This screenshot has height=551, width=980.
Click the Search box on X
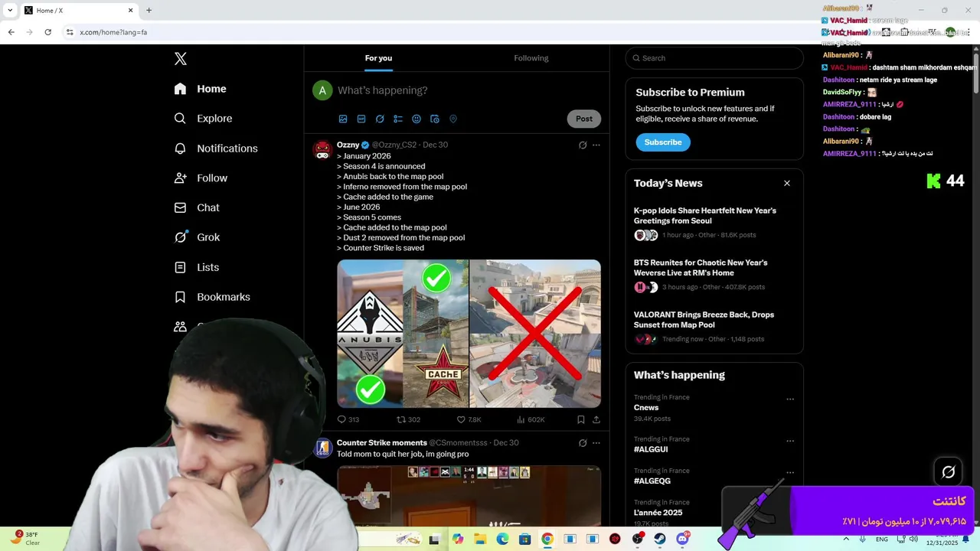[714, 58]
